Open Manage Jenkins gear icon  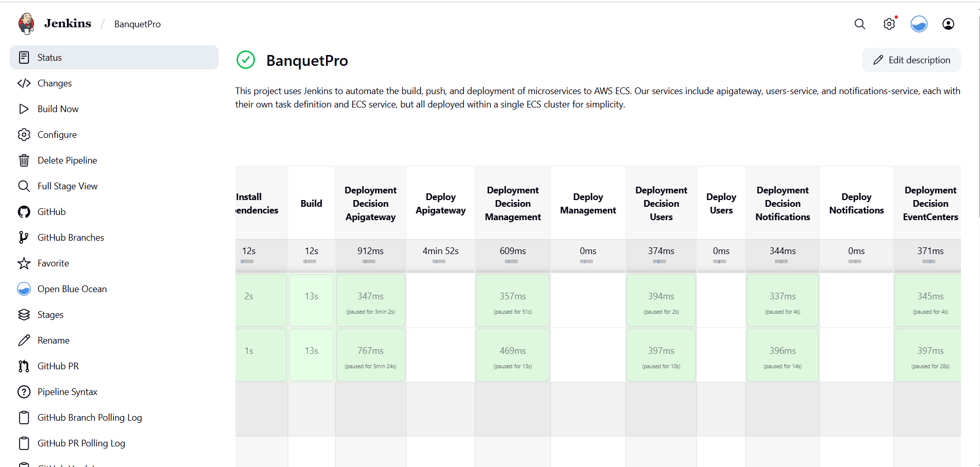pos(889,24)
